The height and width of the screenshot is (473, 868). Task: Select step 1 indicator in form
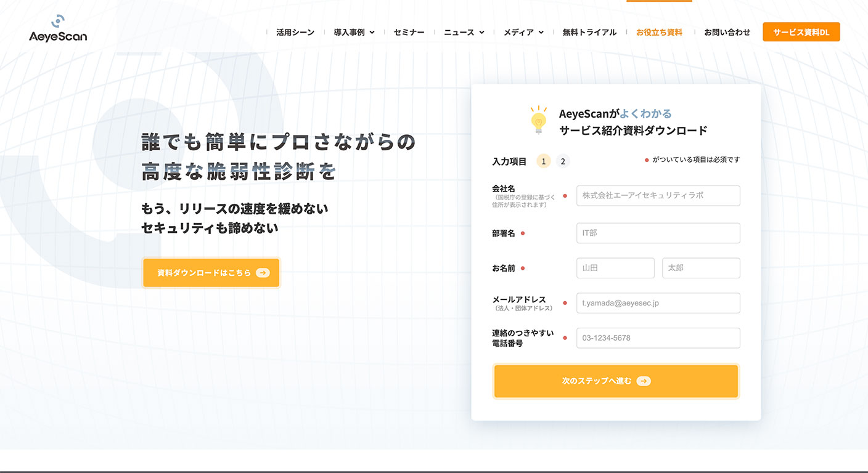coord(543,161)
